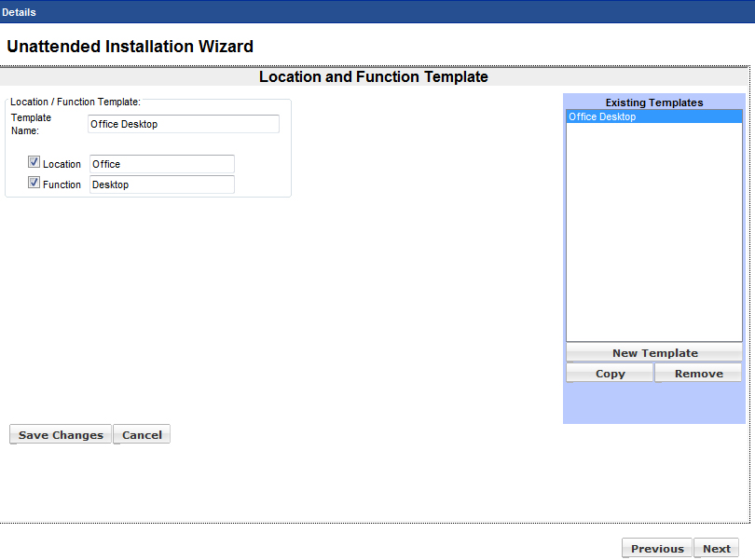Click into the Template Name field
Viewport: 755px width, 560px height.
pyautogui.click(x=183, y=124)
